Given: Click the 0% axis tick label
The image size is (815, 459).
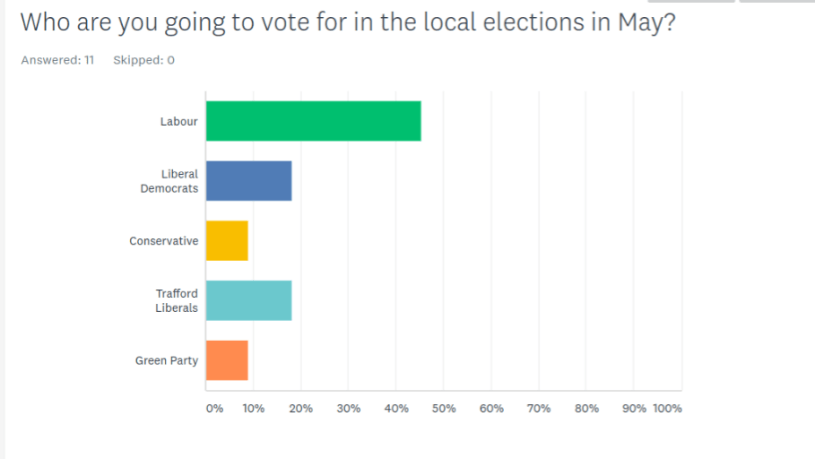Looking at the screenshot, I should tap(214, 409).
